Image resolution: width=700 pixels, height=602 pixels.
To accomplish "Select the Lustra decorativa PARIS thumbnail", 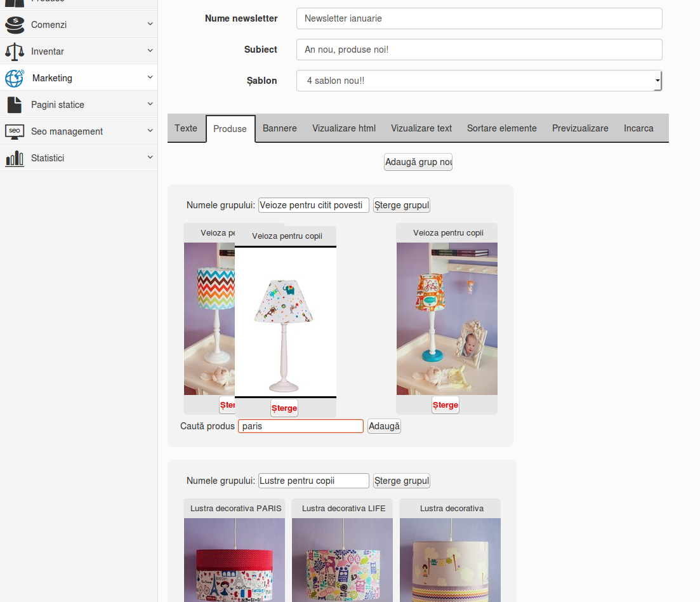I will [234, 560].
